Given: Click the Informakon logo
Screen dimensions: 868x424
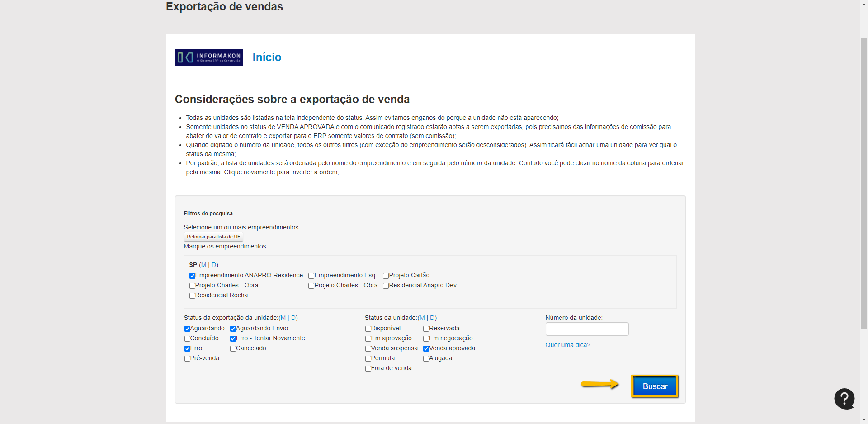Looking at the screenshot, I should click(209, 57).
